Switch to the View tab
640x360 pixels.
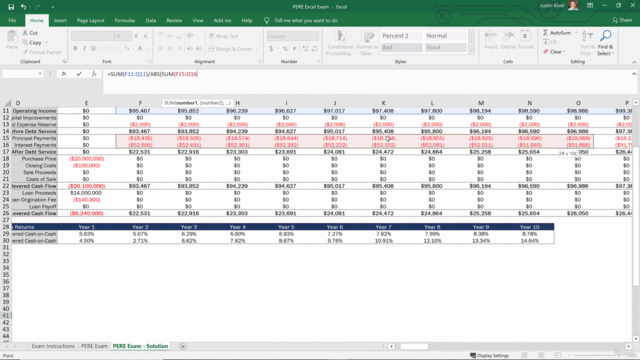coord(198,20)
